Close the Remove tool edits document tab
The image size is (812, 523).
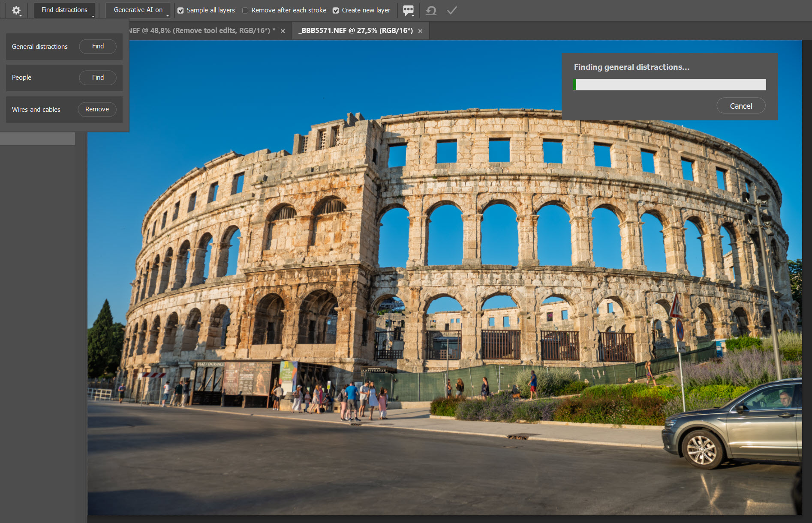pyautogui.click(x=283, y=31)
